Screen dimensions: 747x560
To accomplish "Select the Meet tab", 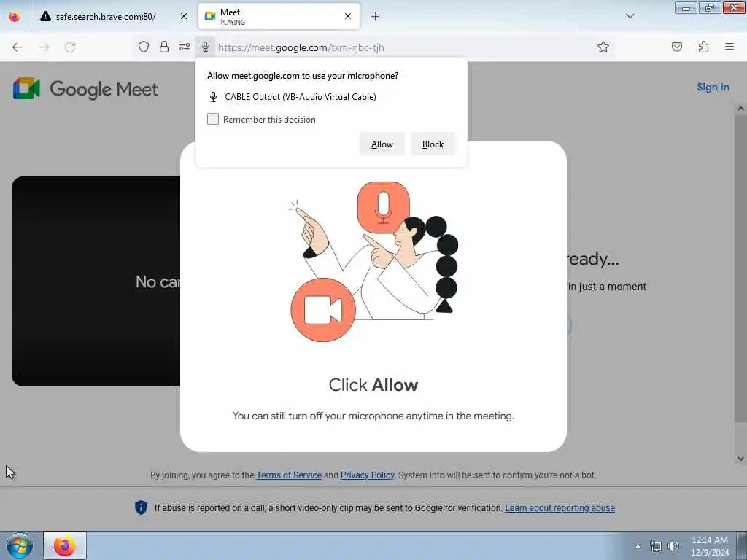I will tap(279, 16).
